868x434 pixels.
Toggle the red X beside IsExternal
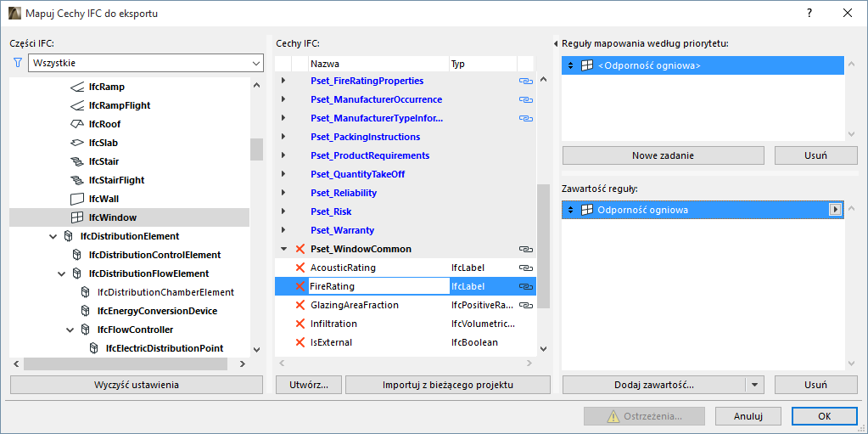(300, 342)
